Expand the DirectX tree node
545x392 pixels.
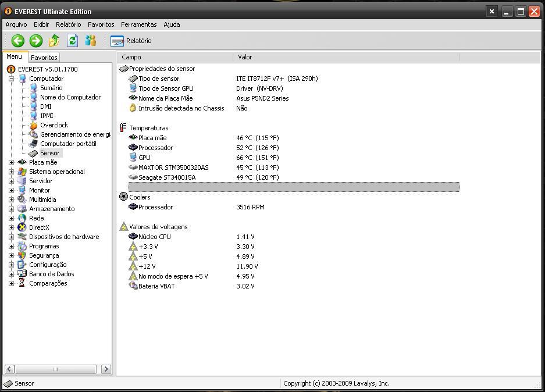pyautogui.click(x=11, y=227)
